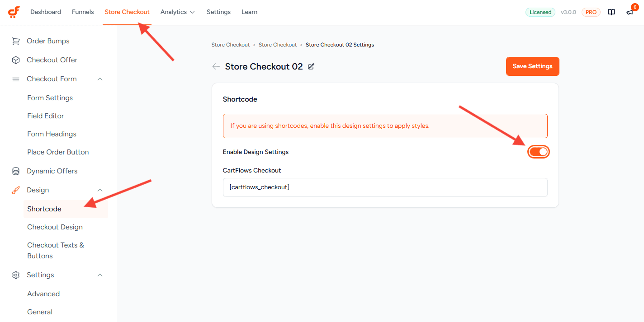
Task: Open the Funnels tab
Action: click(x=83, y=12)
